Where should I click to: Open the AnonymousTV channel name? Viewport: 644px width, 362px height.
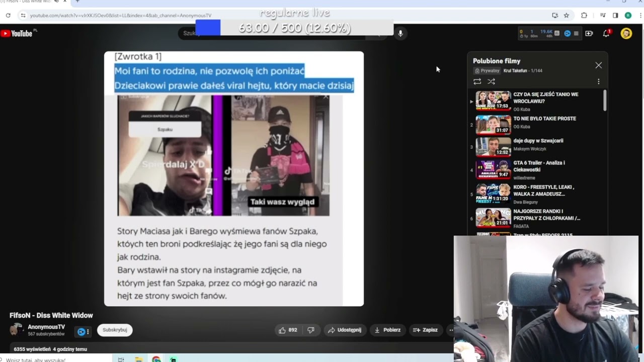click(46, 327)
